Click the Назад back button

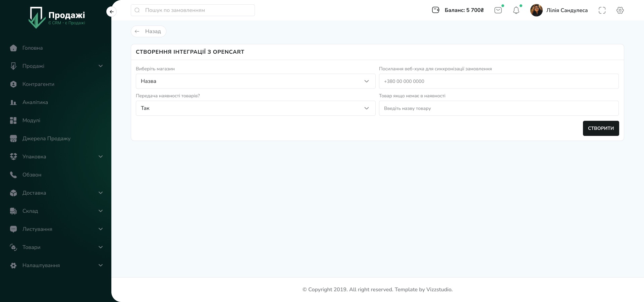click(x=148, y=31)
